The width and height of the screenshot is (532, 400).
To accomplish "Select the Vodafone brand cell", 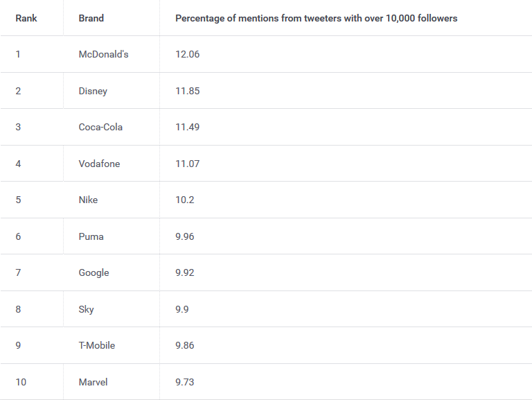I will click(x=99, y=164).
